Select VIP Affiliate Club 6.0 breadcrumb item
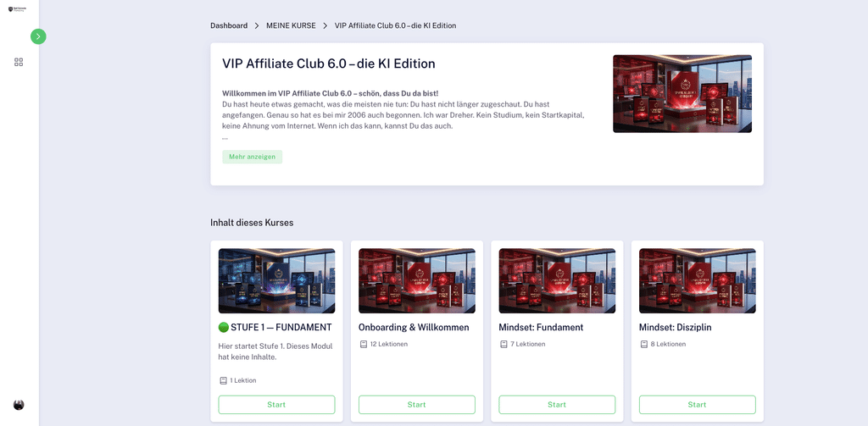This screenshot has height=426, width=868. tap(395, 25)
